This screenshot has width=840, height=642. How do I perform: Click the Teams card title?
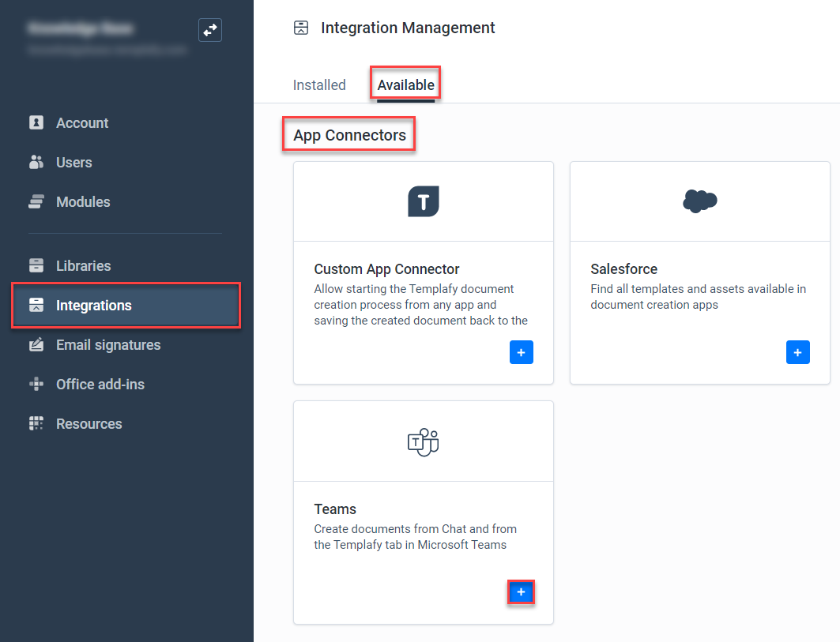[x=335, y=509]
